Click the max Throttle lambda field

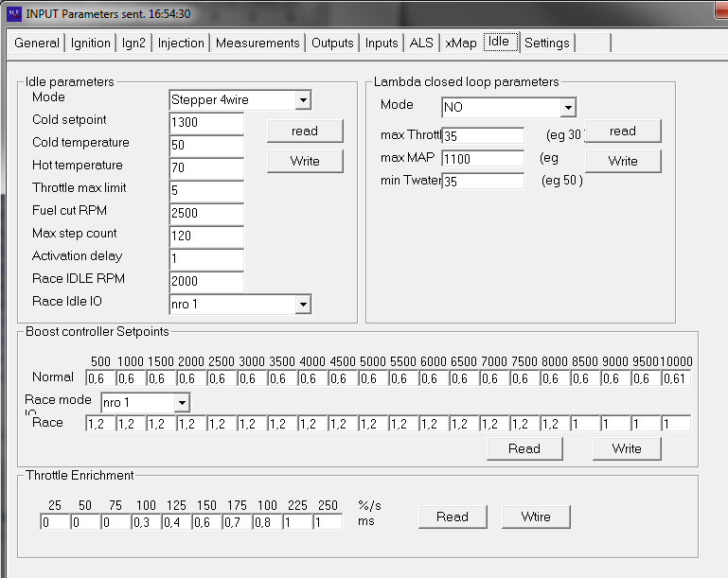[x=483, y=136]
